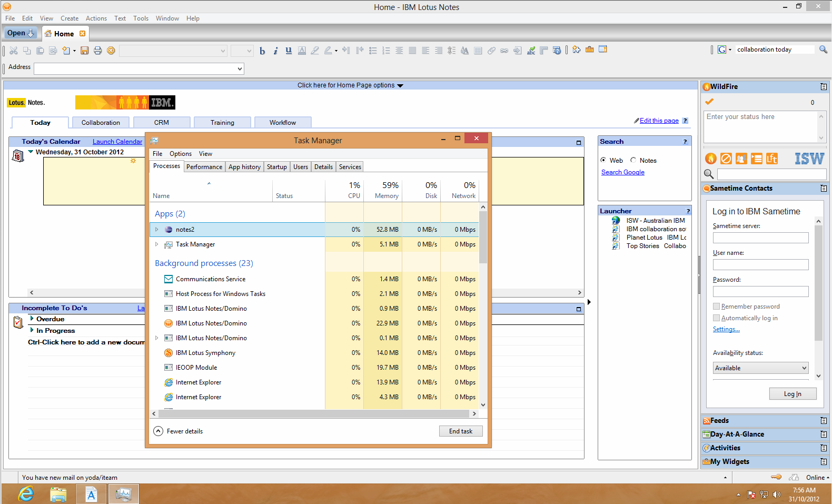Open Internet Explorer from the taskbar
Viewport: 832px width, 504px height.
click(x=26, y=494)
